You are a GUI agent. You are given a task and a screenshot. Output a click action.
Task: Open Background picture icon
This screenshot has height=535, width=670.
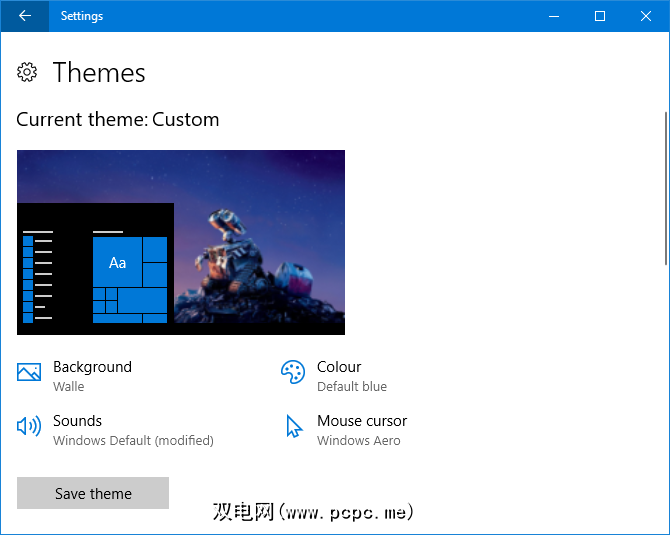coord(29,372)
